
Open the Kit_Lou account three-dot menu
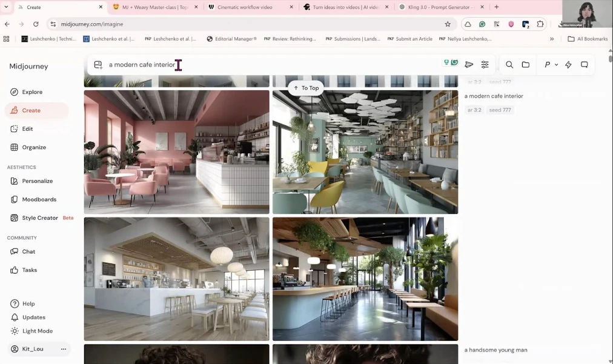point(64,349)
